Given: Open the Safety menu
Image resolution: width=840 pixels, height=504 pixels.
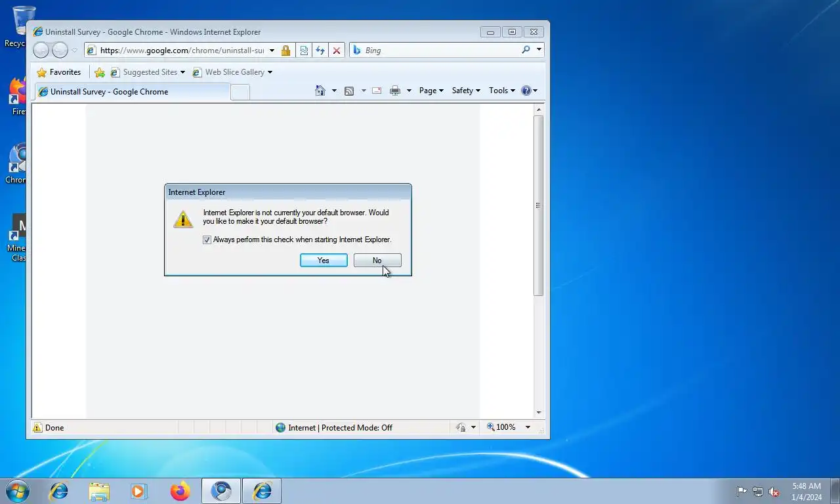Looking at the screenshot, I should 466,91.
